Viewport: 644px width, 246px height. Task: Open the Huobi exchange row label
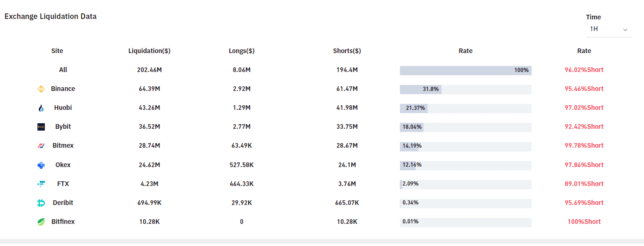click(63, 108)
